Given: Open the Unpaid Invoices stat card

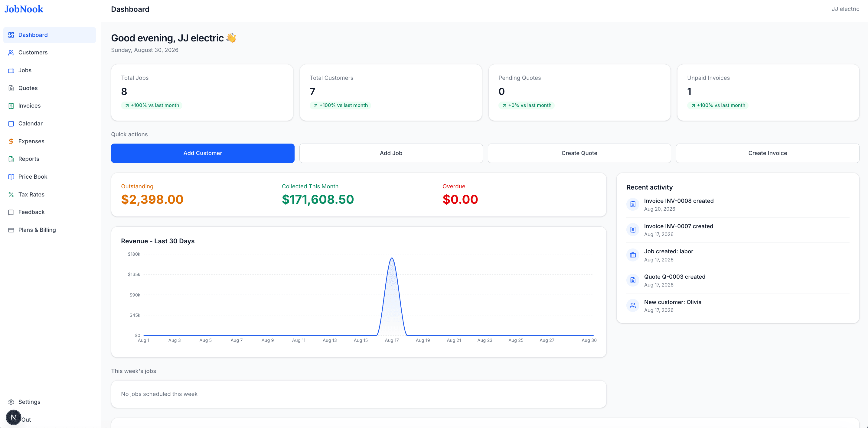Looking at the screenshot, I should pyautogui.click(x=768, y=92).
